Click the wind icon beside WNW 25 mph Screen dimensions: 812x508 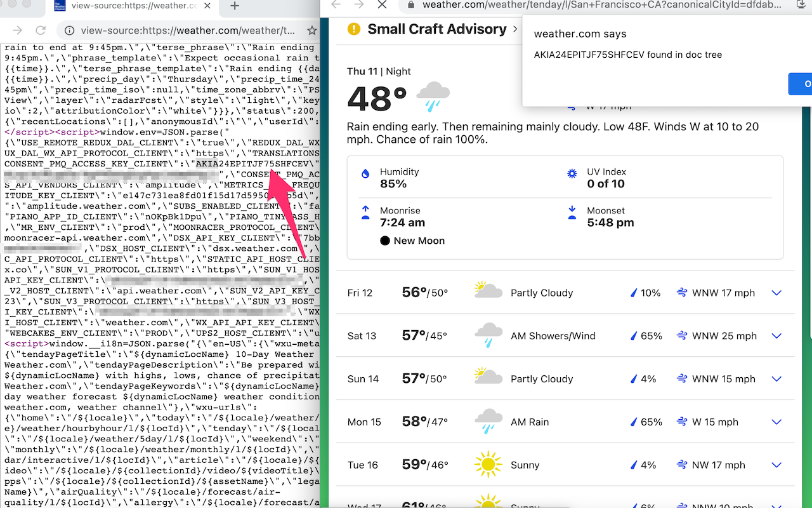coord(682,336)
